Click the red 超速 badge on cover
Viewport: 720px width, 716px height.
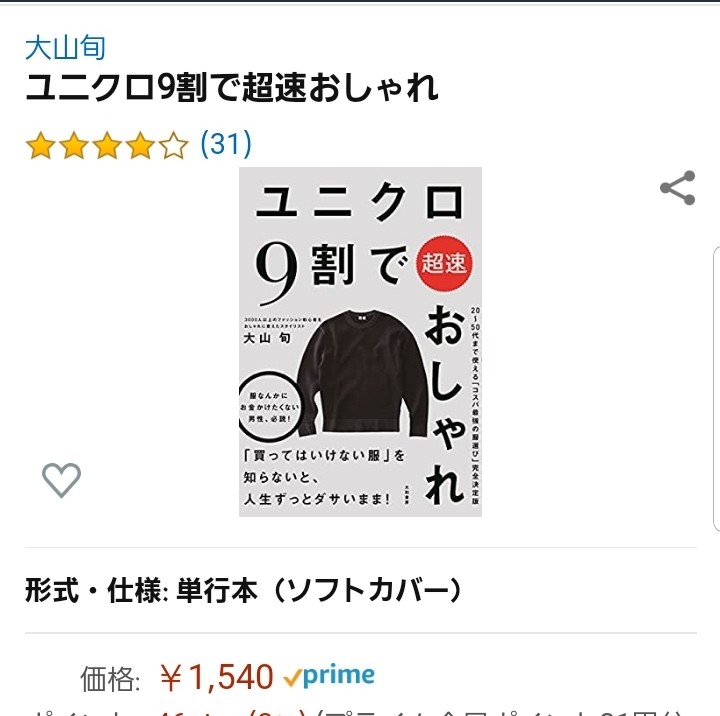tap(444, 263)
